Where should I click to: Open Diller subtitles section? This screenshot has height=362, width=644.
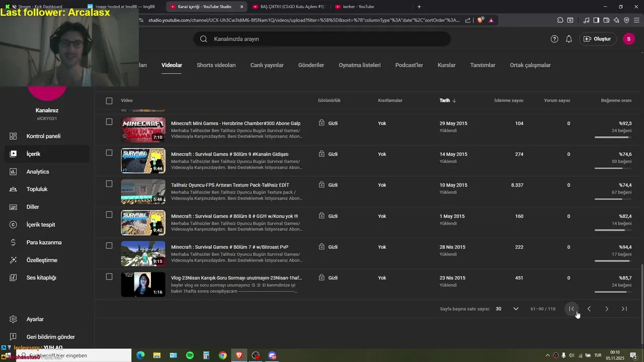[x=47, y=207]
